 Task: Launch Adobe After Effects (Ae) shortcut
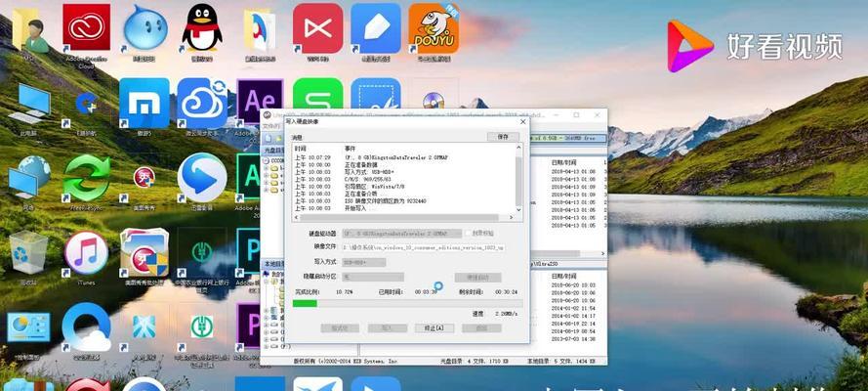tap(260, 103)
